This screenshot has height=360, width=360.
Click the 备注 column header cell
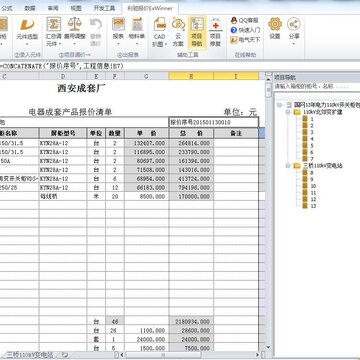[236, 133]
